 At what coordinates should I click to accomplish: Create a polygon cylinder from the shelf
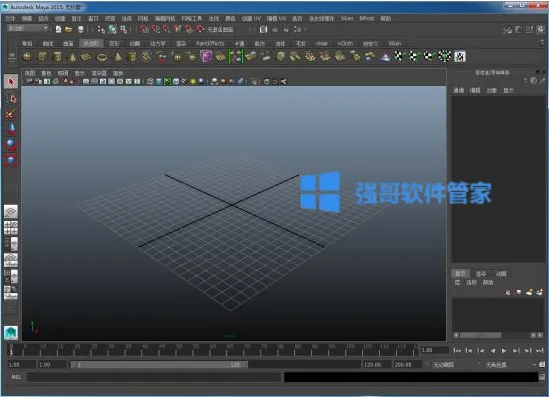tap(57, 57)
